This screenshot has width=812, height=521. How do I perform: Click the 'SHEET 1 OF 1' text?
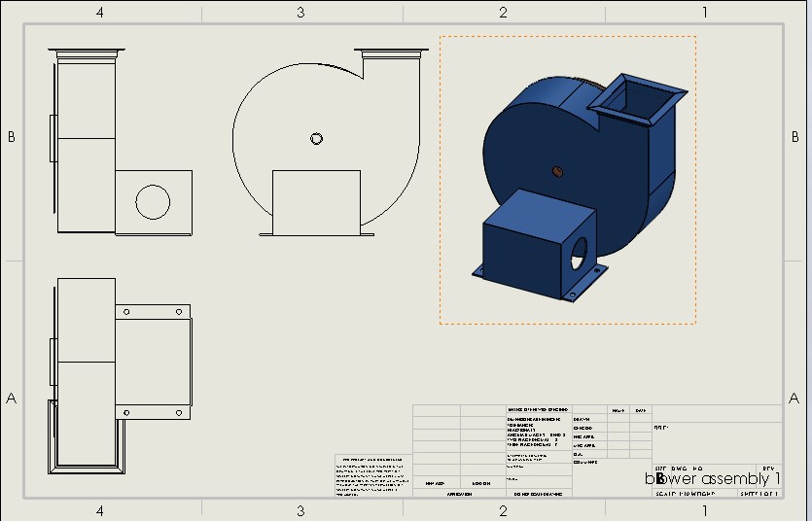coord(759,494)
